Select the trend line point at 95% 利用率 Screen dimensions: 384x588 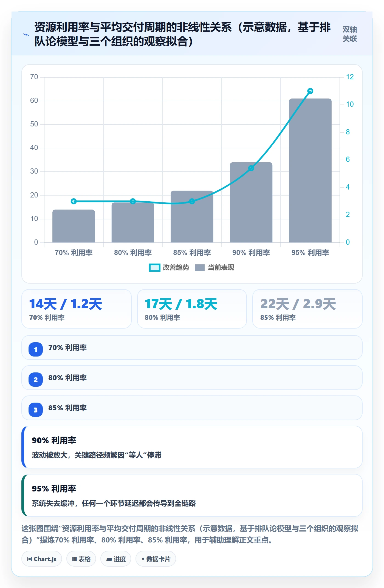pos(310,91)
